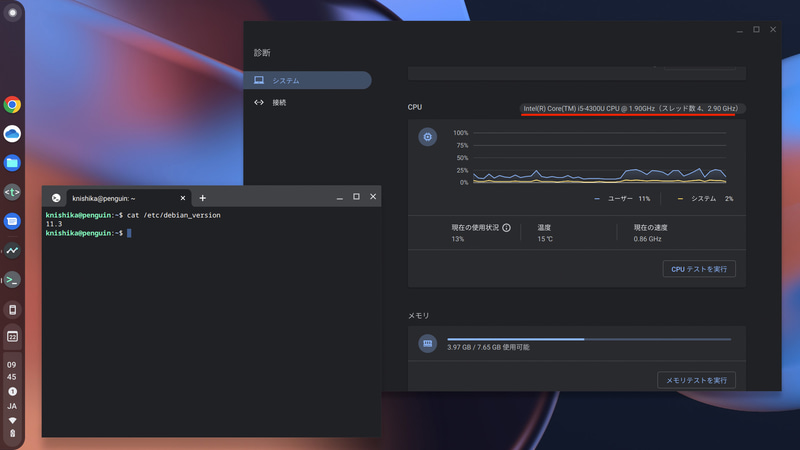
Task: Click the cat /etc/debian_version command text
Action: 173,215
